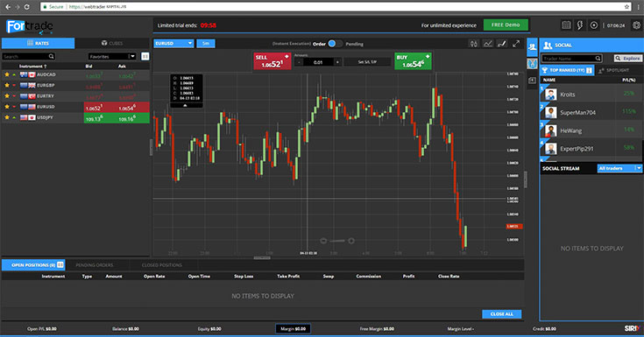
Task: Open the All traders dropdown
Action: click(x=619, y=168)
